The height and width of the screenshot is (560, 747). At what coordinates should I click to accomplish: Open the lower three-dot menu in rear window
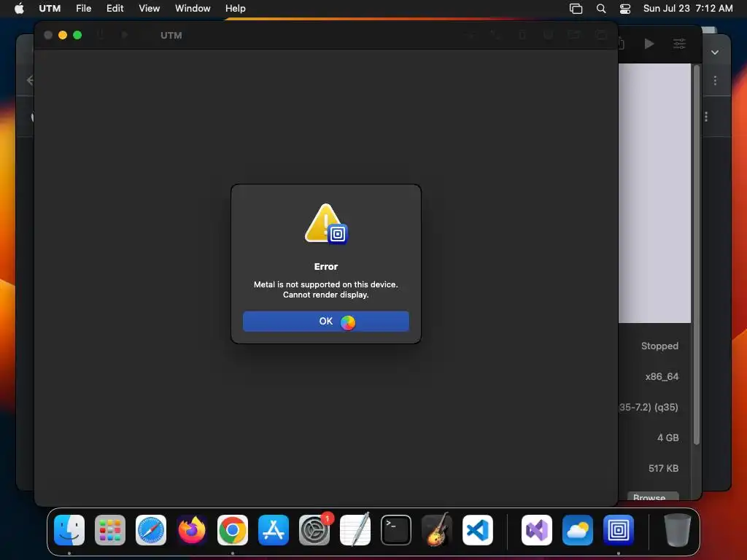click(x=706, y=117)
